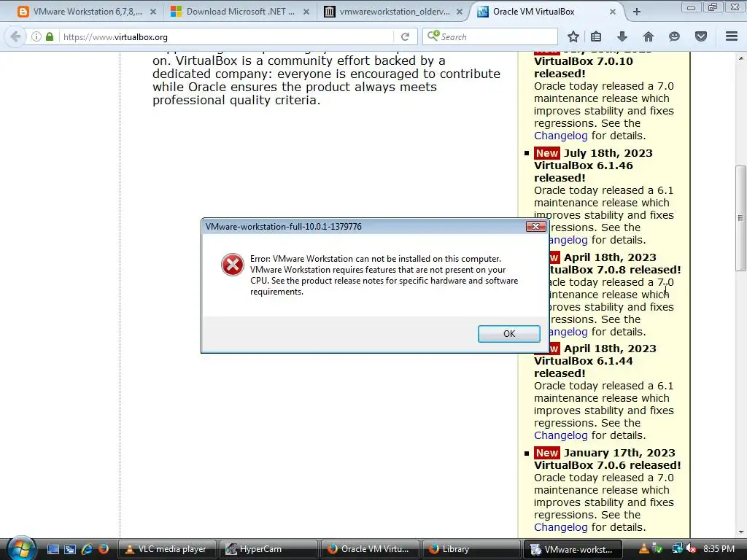Click the network icon in system tray
Viewport: 747px width, 560px height.
(x=677, y=549)
